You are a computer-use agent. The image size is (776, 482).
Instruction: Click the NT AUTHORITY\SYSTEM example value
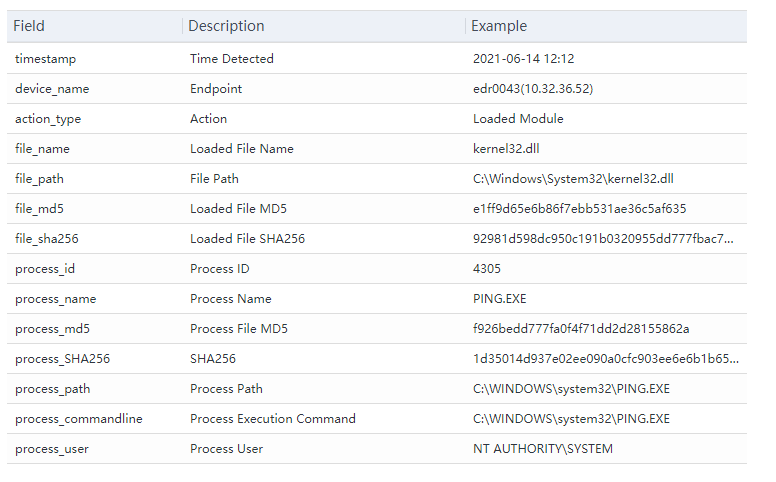[x=543, y=449]
